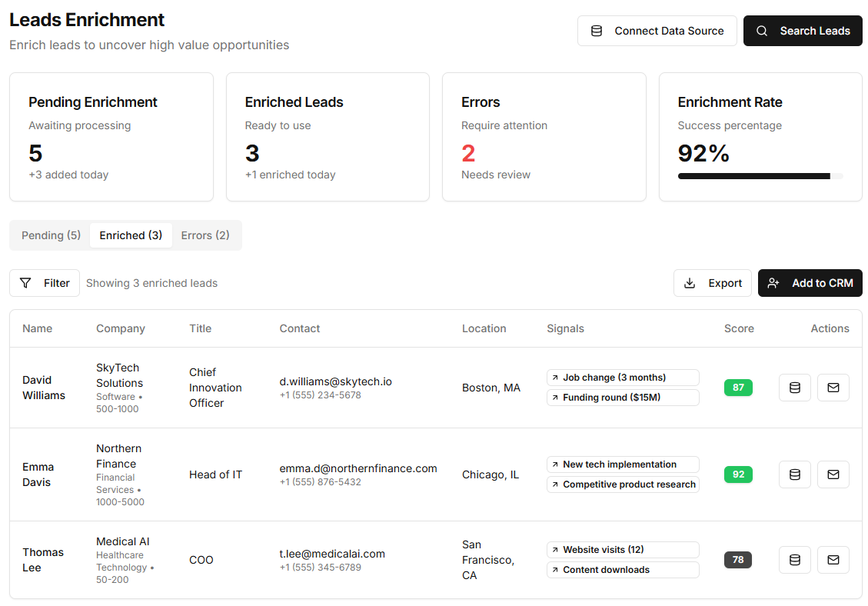Click the Funding round ($15M) signal chip
Viewport: 868px width, 606px height.
623,398
